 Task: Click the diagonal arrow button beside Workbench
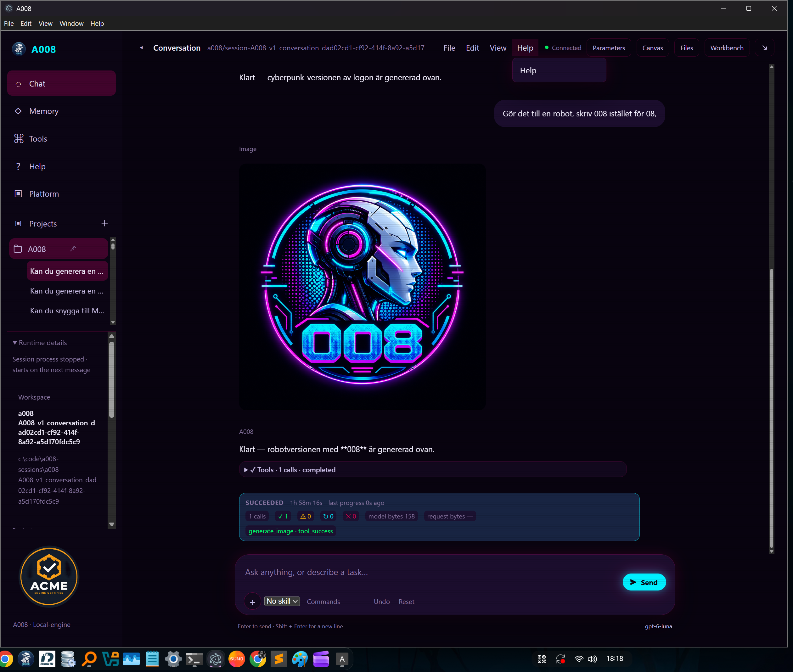tap(764, 48)
